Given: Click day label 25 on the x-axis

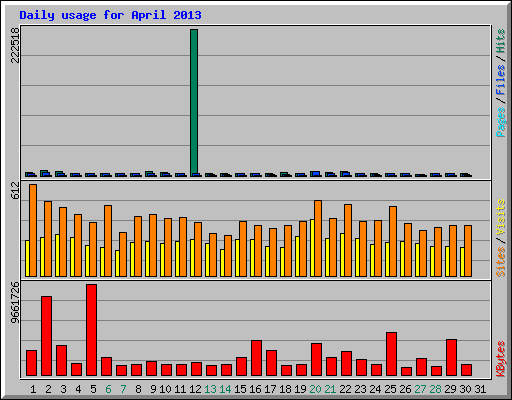Looking at the screenshot, I should point(390,389).
